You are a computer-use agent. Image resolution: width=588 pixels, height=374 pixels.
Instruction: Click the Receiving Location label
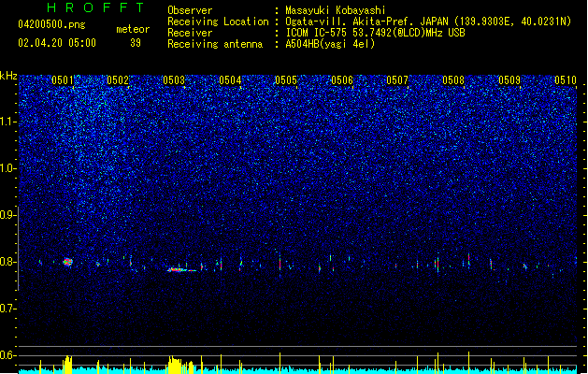[x=218, y=22]
